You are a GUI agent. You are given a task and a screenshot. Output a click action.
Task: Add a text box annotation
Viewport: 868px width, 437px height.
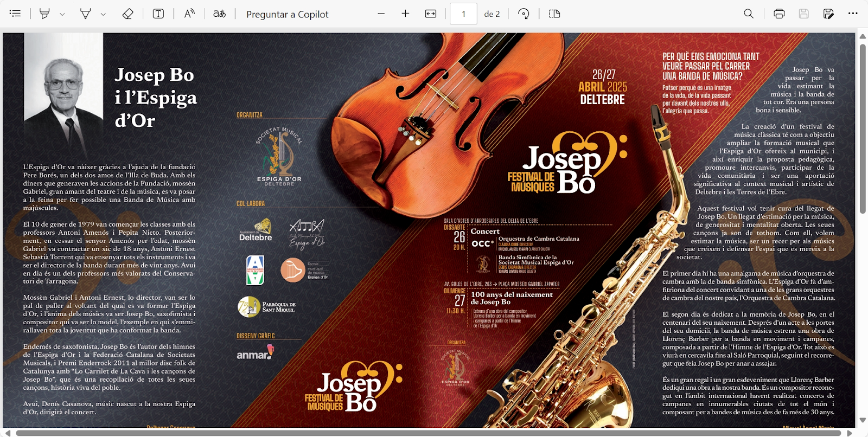tap(158, 14)
